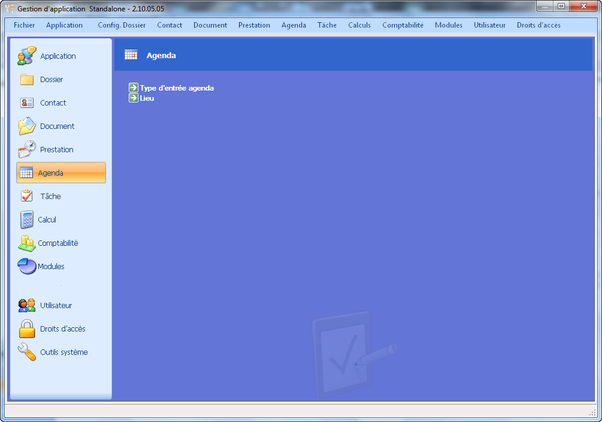Open the Document sidebar icon
The height and width of the screenshot is (422, 602).
[x=27, y=126]
